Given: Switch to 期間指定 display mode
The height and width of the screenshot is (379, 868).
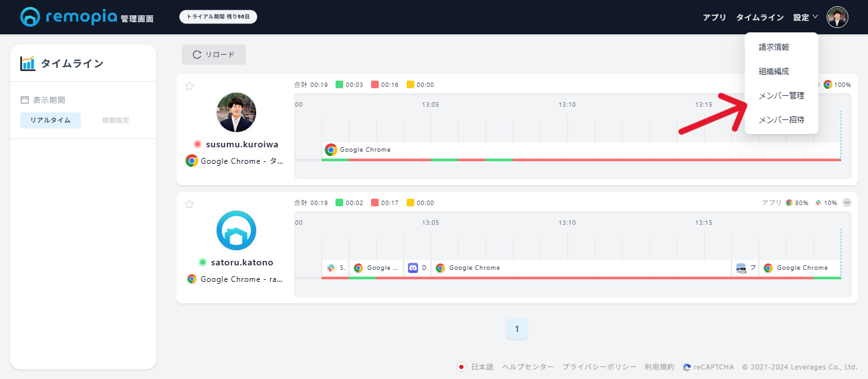Looking at the screenshot, I should tap(116, 121).
